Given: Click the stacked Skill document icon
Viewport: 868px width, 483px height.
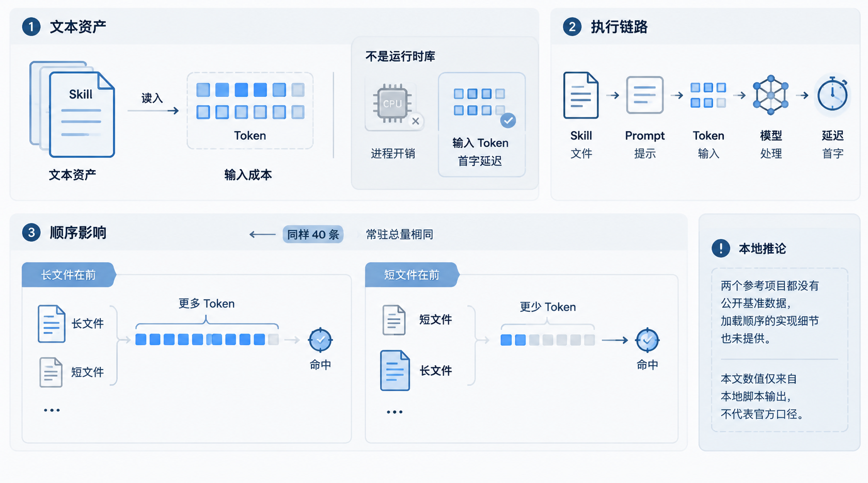Looking at the screenshot, I should tap(72, 109).
